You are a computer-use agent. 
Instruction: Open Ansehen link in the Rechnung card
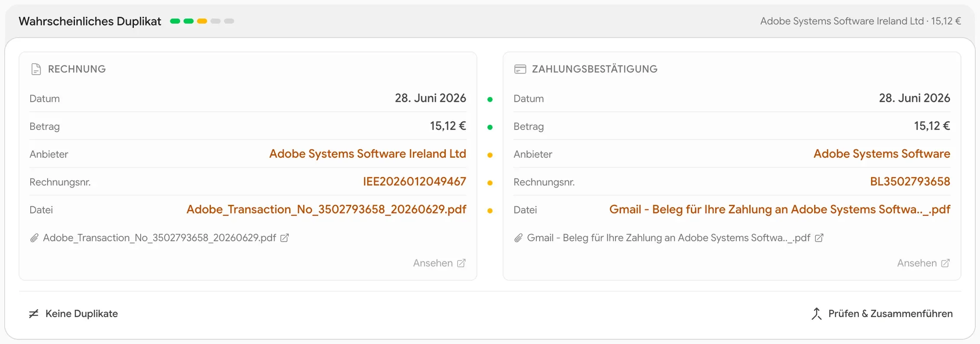point(439,263)
